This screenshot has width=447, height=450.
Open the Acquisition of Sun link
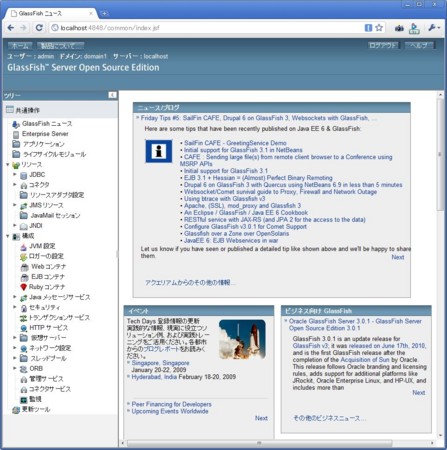(365, 360)
